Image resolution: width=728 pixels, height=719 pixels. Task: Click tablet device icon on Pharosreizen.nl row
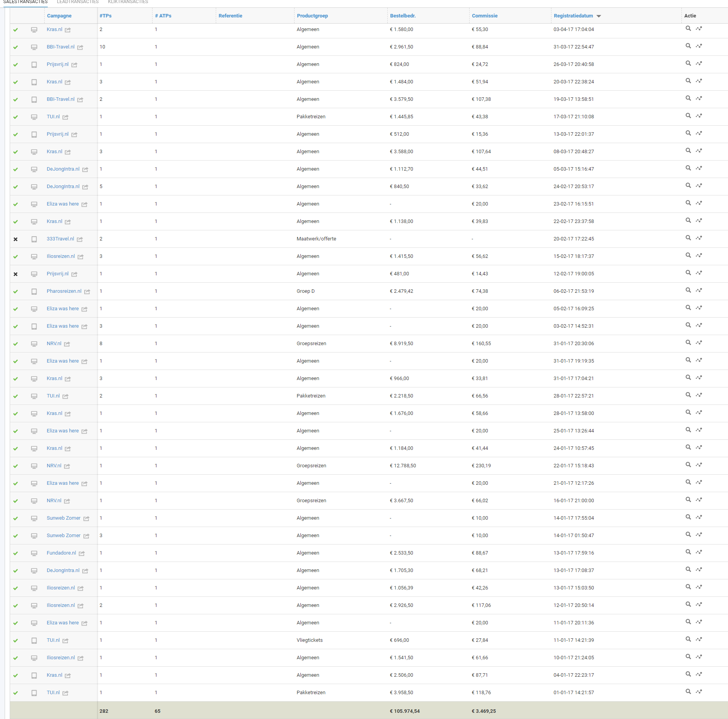(34, 292)
